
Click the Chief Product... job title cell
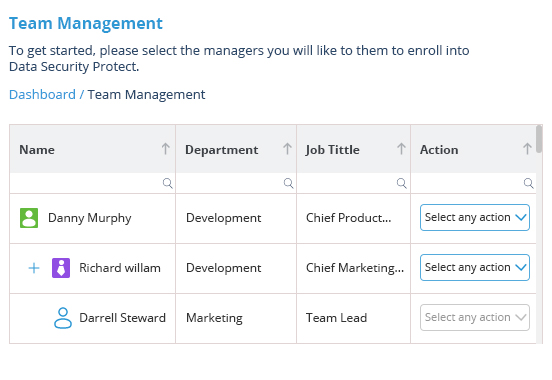point(353,218)
